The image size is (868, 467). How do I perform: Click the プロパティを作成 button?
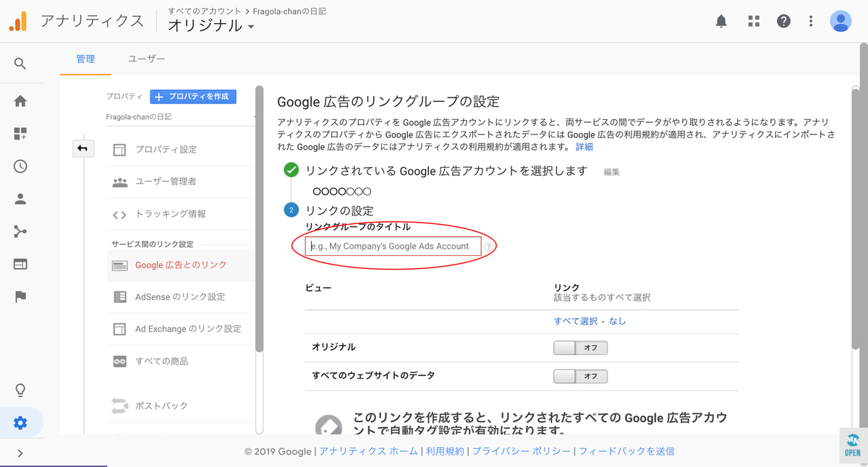tap(193, 96)
